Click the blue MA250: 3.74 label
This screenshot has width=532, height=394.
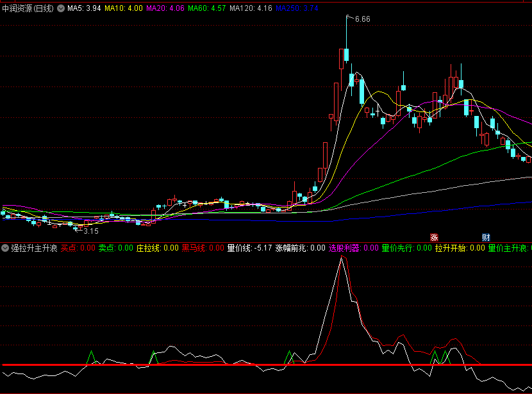tap(297, 8)
